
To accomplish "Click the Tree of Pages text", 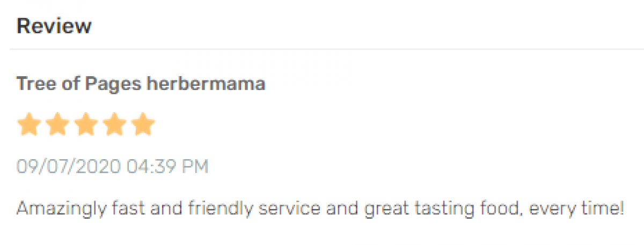I will coord(78,84).
